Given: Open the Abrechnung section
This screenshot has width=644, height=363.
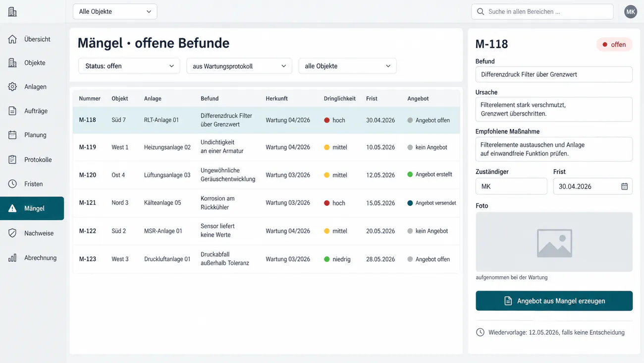Looking at the screenshot, I should pyautogui.click(x=32, y=258).
